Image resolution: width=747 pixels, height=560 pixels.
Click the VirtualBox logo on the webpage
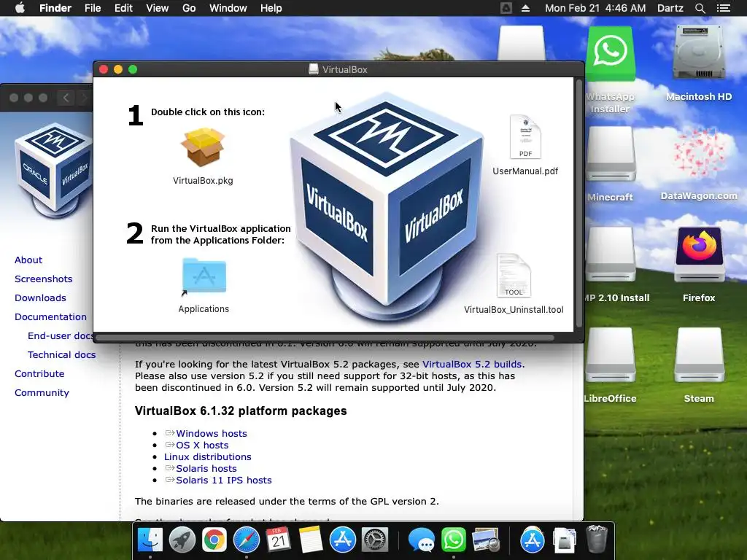[53, 170]
